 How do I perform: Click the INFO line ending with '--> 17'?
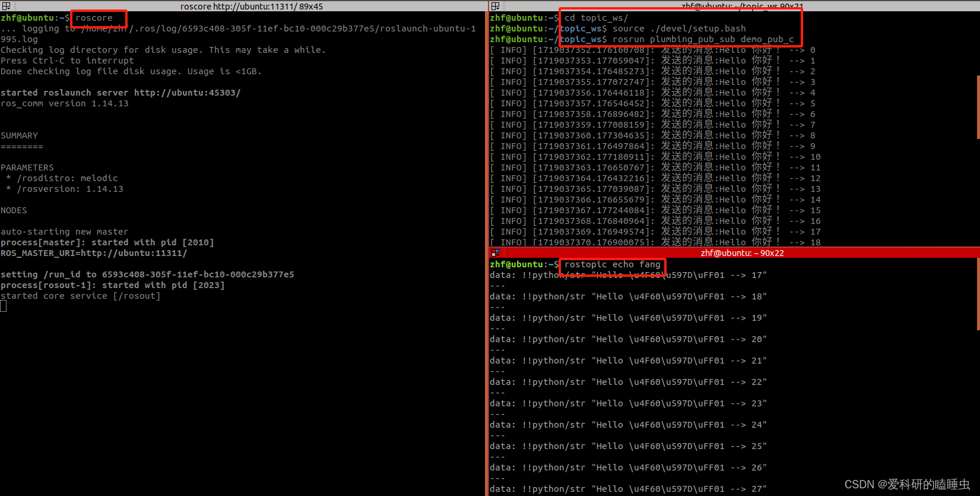point(655,232)
